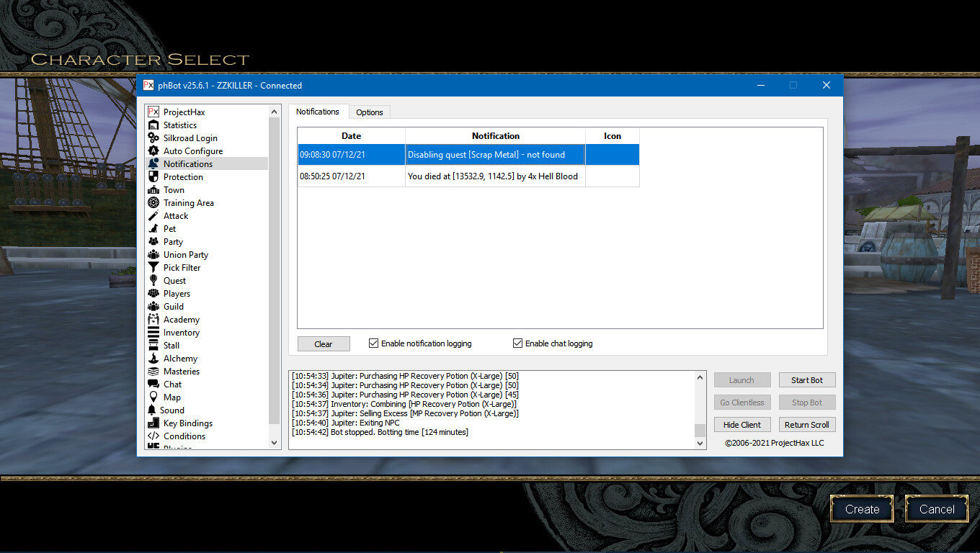980x553 pixels.
Task: Open Protection via its shield icon
Action: pyautogui.click(x=153, y=177)
